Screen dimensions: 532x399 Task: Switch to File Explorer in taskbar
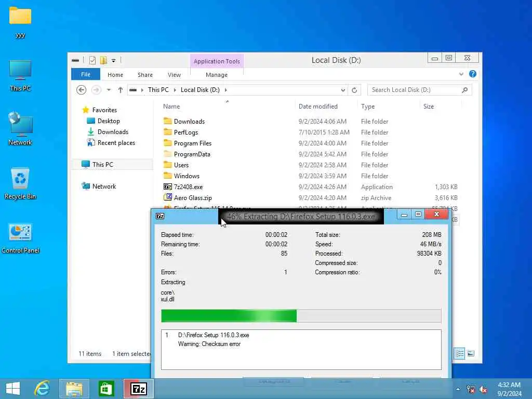click(74, 389)
